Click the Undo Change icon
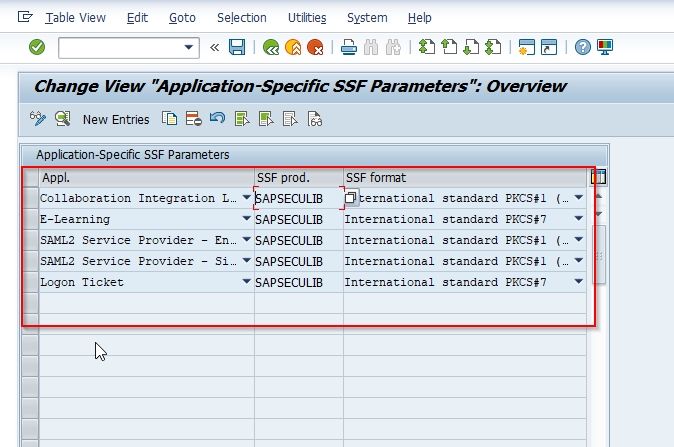Viewport: 674px width, 447px height. [218, 118]
